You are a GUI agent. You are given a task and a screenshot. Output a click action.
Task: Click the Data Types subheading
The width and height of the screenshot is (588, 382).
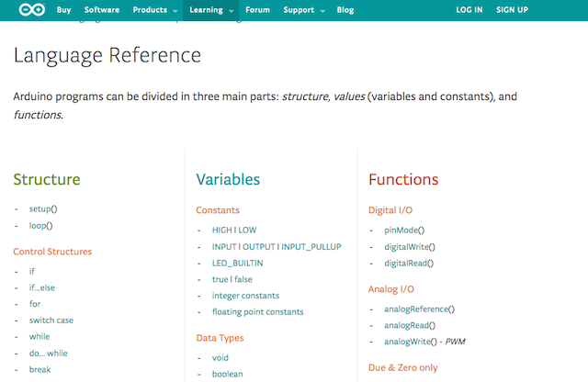(x=220, y=338)
